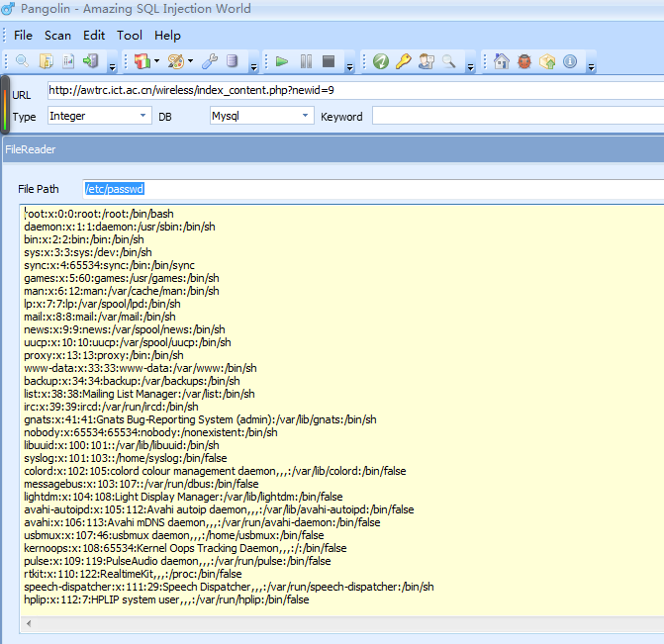664x644 pixels.
Task: Click the colord colour management daemon line
Action: pos(215,471)
